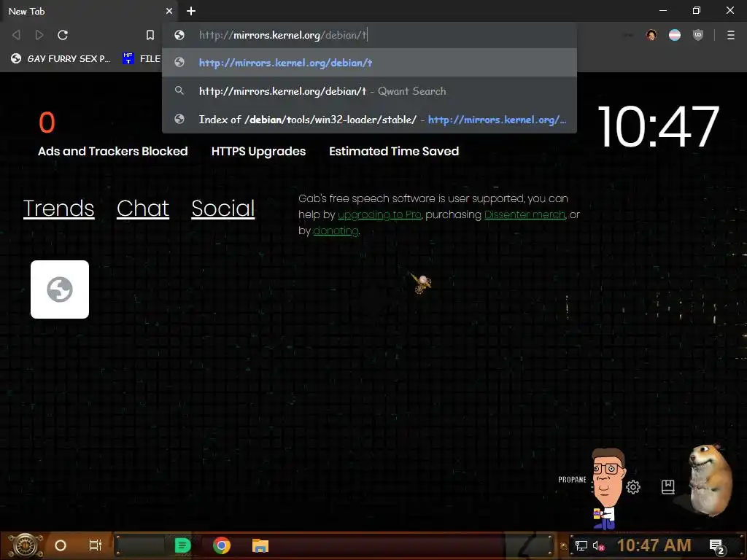The image size is (747, 560).
Task: Open the top site globe tile
Action: pyautogui.click(x=60, y=289)
